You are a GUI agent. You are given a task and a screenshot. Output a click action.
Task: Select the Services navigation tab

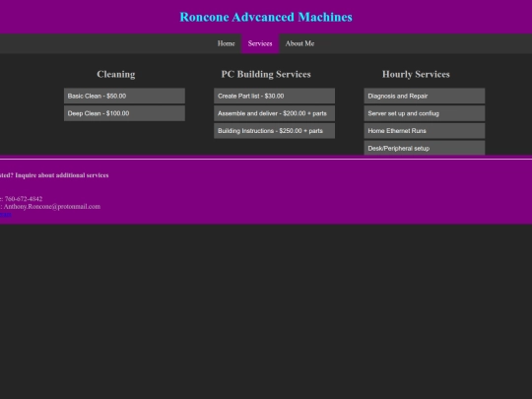click(260, 43)
